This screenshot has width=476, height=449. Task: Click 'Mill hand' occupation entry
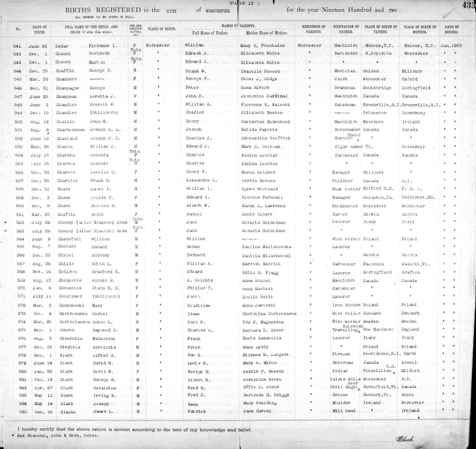coord(344,411)
